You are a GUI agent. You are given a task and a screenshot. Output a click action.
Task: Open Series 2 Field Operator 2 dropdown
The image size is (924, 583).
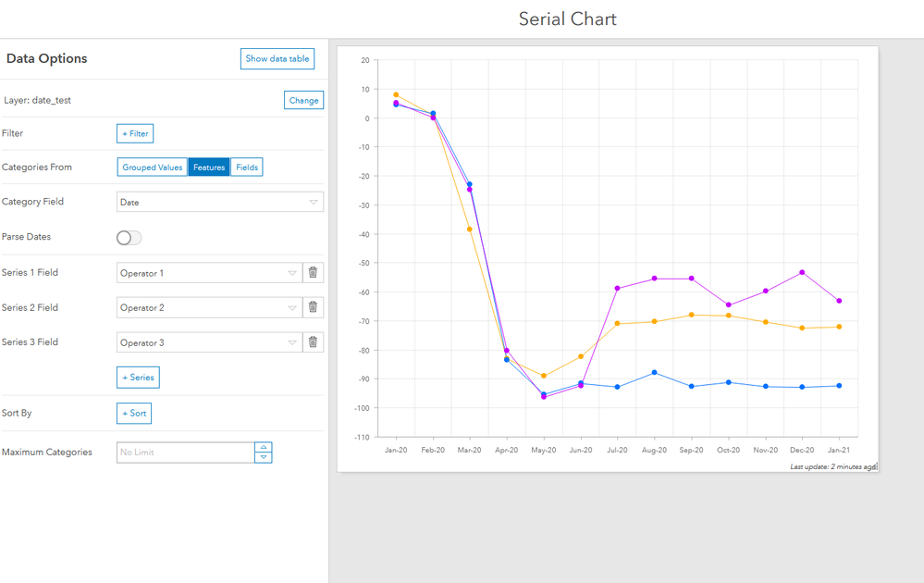[x=209, y=307]
